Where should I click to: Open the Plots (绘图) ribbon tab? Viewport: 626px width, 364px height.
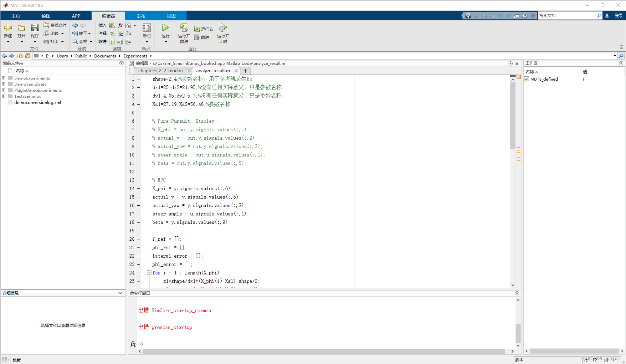tap(46, 16)
